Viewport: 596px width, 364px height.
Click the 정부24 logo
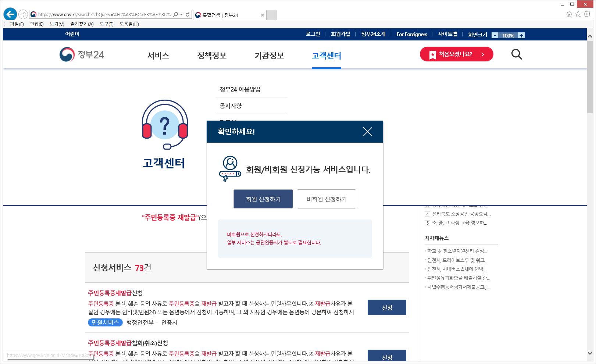[x=82, y=54]
